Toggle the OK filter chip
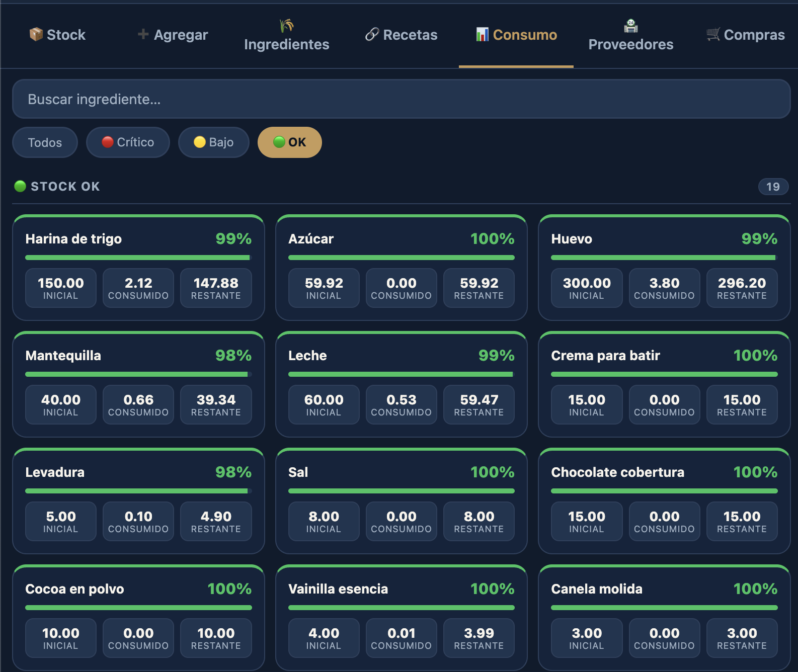The image size is (798, 672). tap(290, 142)
